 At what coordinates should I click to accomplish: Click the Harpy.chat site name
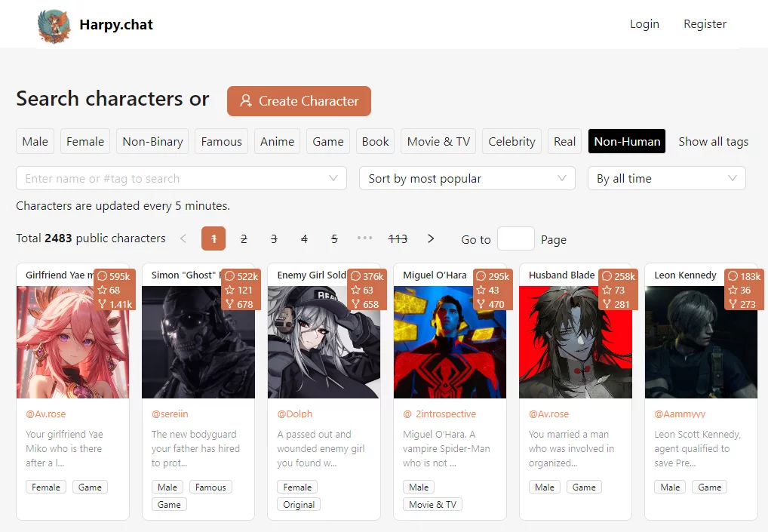click(116, 24)
